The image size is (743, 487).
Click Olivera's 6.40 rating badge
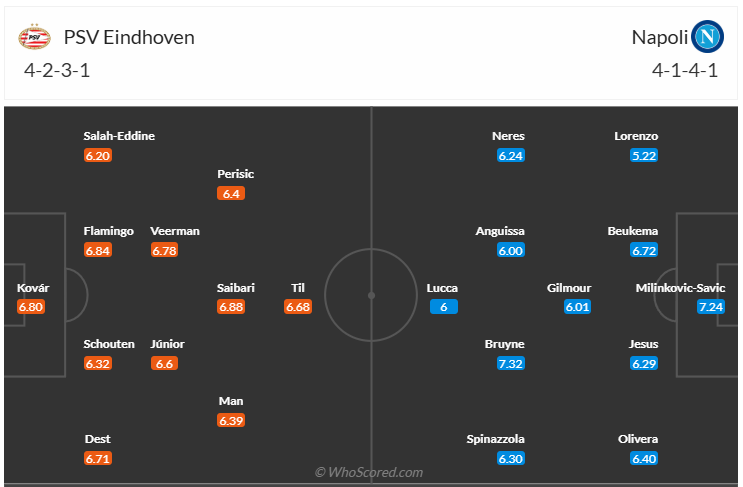point(644,458)
